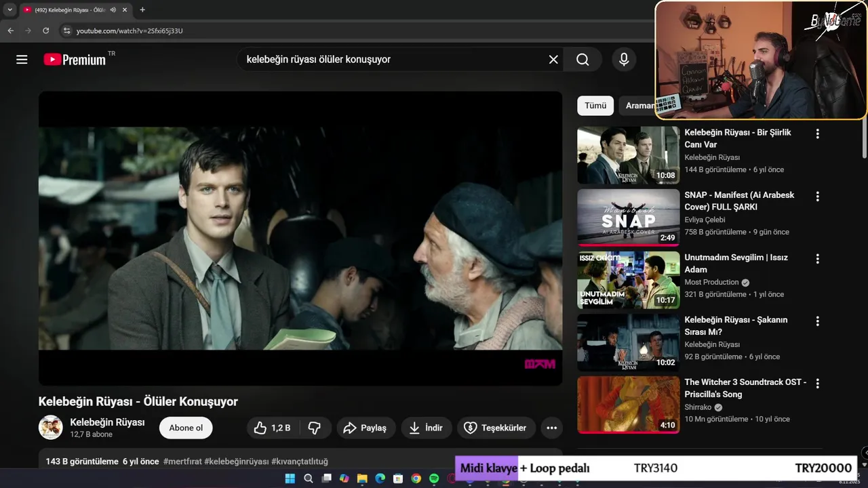Open the Kelebeğin Rüyası channel avatar
The width and height of the screenshot is (868, 488).
coord(51,428)
